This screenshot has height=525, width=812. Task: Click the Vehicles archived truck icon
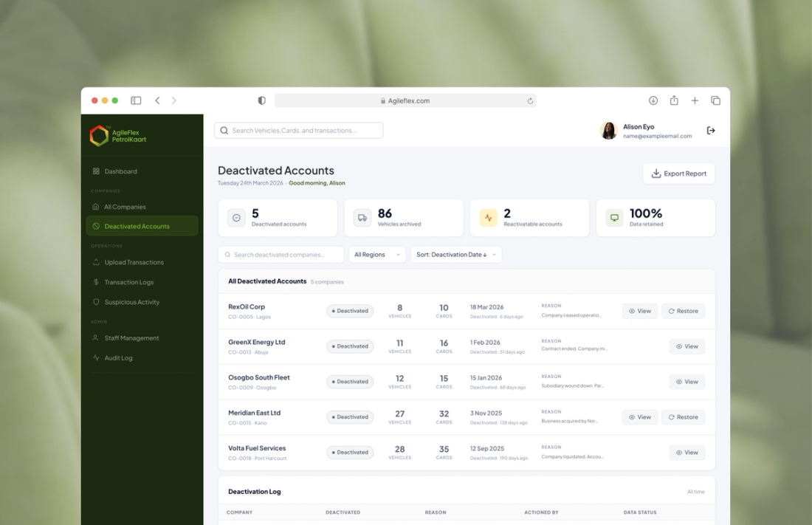pos(362,218)
